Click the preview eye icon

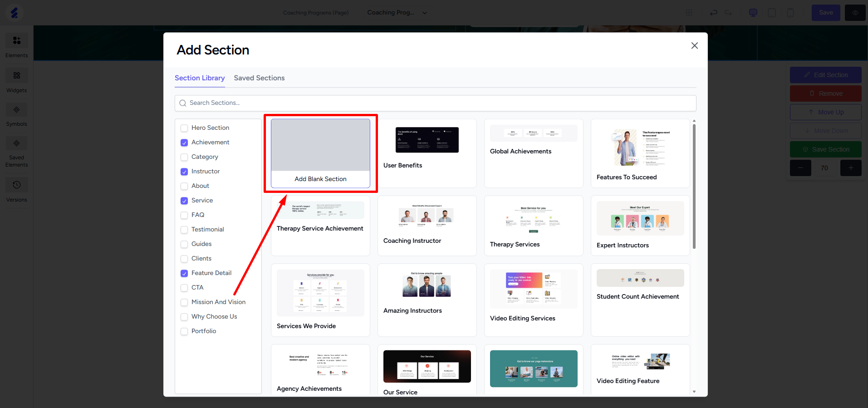point(855,13)
